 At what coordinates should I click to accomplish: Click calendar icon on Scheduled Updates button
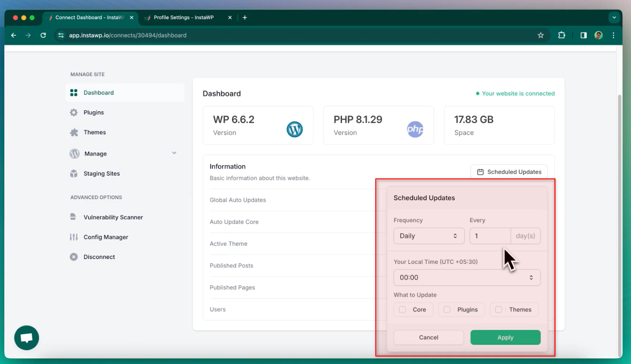pyautogui.click(x=480, y=172)
